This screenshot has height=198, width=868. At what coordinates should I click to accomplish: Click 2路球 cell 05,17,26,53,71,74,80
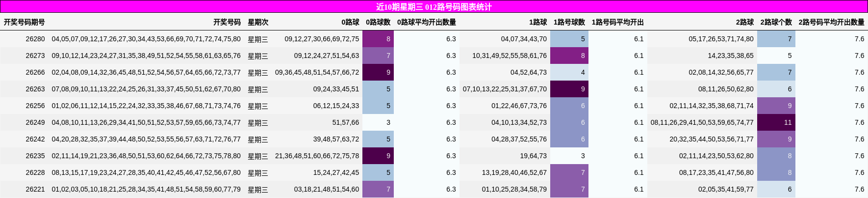click(x=721, y=39)
